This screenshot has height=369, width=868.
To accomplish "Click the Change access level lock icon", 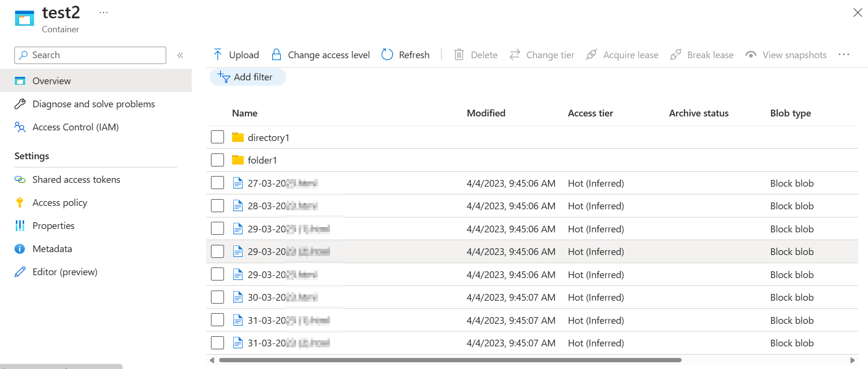I will coord(276,55).
